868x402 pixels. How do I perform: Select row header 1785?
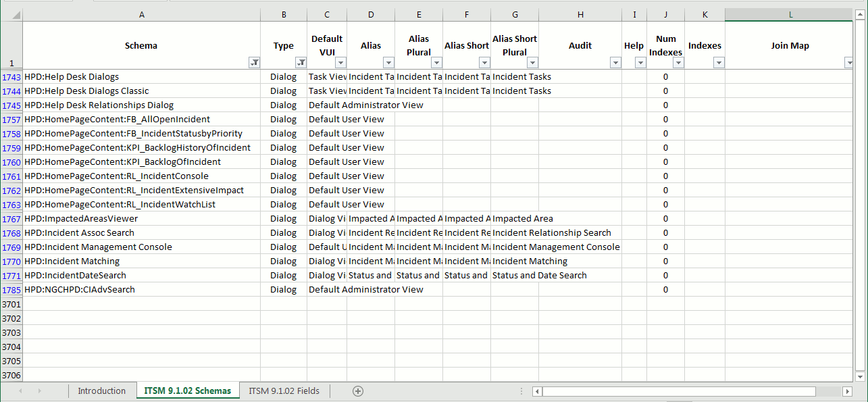(11, 290)
